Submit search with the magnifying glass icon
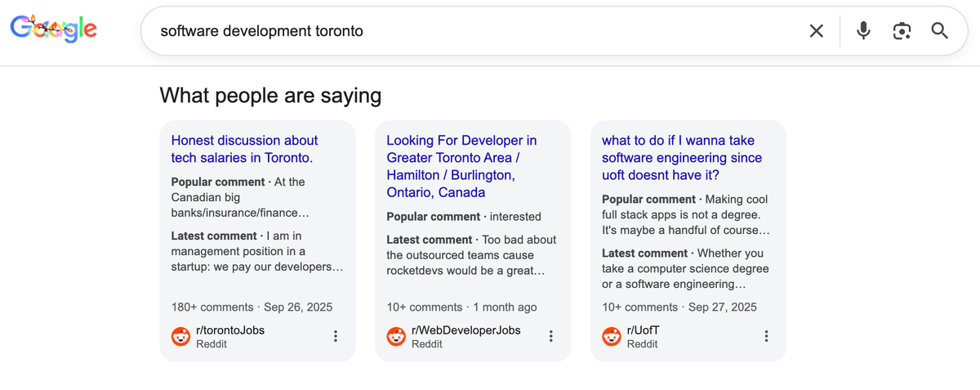 point(940,31)
